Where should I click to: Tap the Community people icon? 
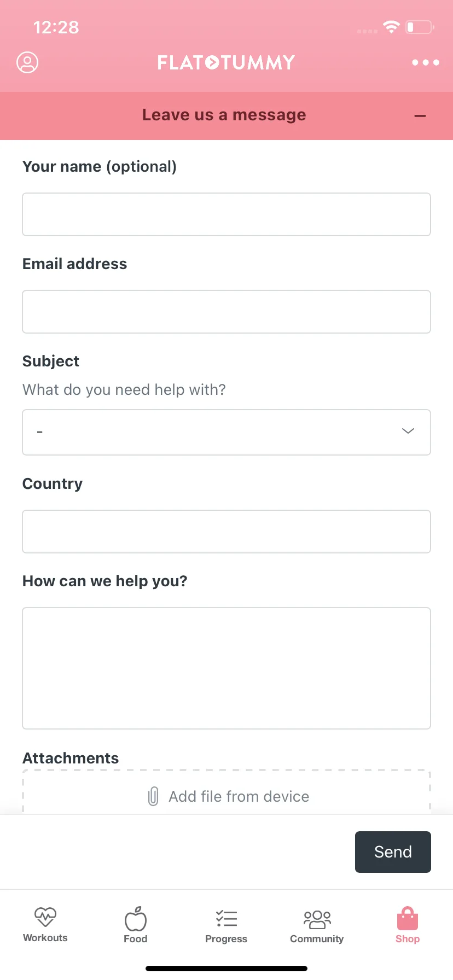point(317,919)
